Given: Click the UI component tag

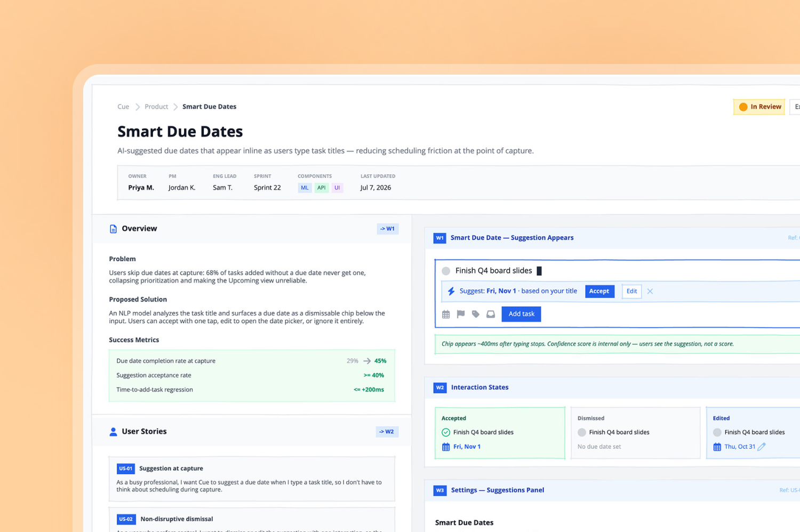Looking at the screenshot, I should point(337,188).
